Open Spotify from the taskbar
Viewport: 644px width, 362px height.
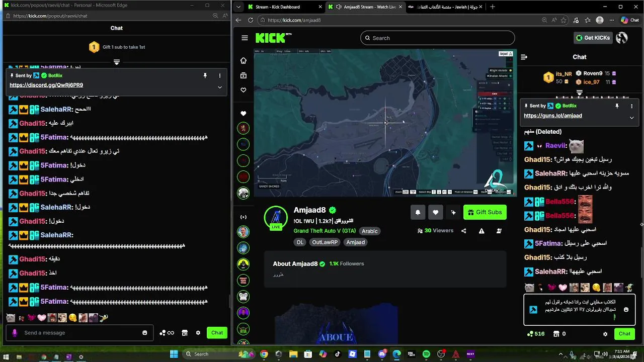tap(426, 354)
